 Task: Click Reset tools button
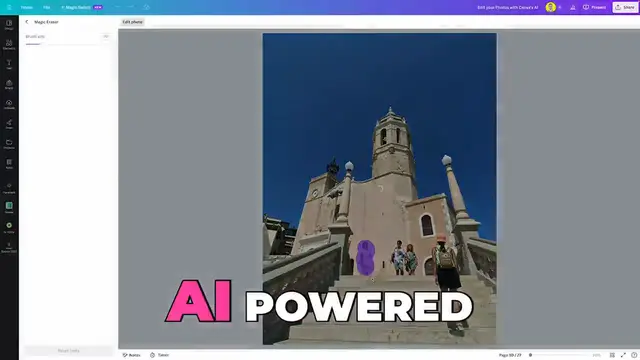68,351
